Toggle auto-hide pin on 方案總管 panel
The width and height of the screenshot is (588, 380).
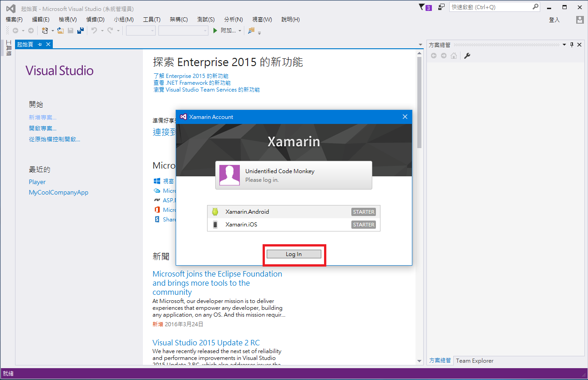pos(572,45)
